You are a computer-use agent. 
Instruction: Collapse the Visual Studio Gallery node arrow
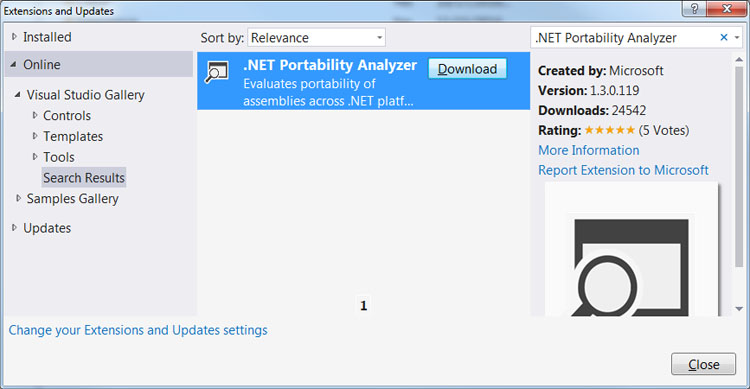tap(18, 95)
